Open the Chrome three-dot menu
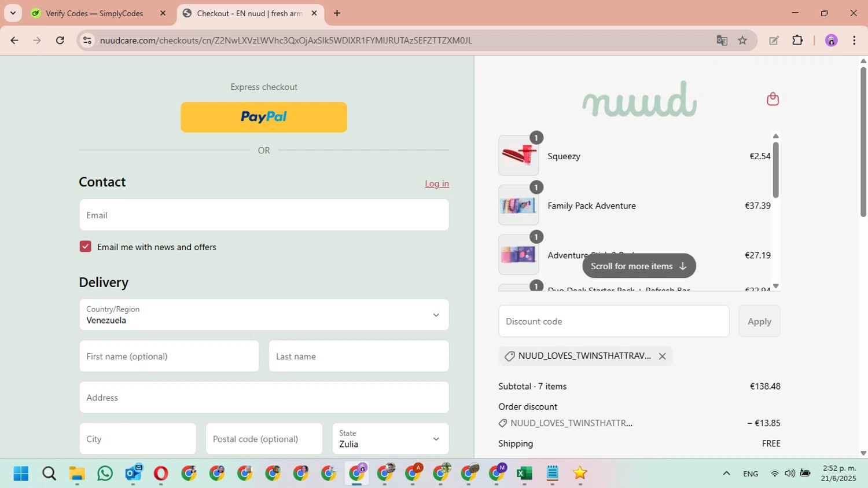Screen dimensions: 868x488 click(854, 41)
